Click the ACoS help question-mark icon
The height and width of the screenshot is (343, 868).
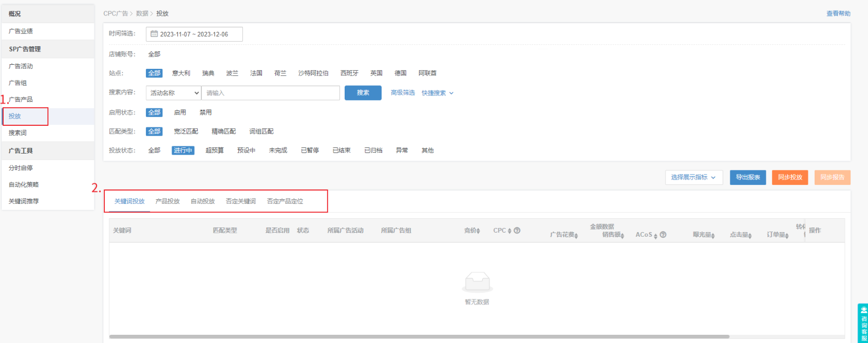click(x=663, y=235)
